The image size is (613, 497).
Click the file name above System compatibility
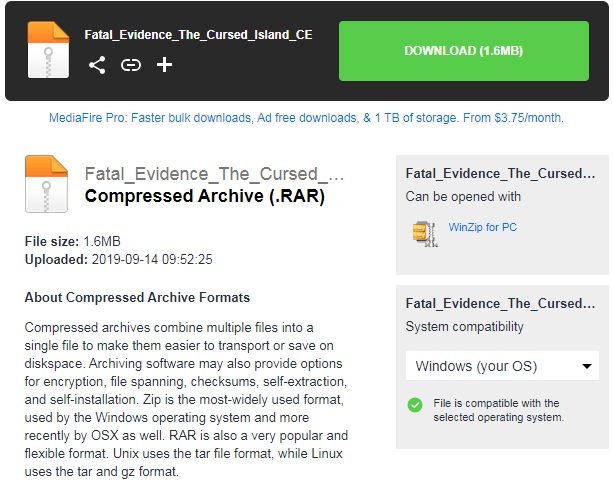[500, 304]
